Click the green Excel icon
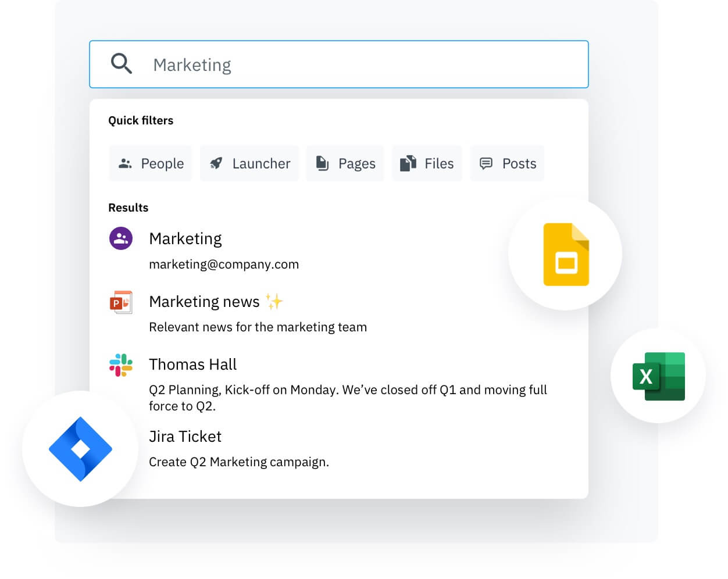Viewport: 728px width, 579px height. point(658,376)
